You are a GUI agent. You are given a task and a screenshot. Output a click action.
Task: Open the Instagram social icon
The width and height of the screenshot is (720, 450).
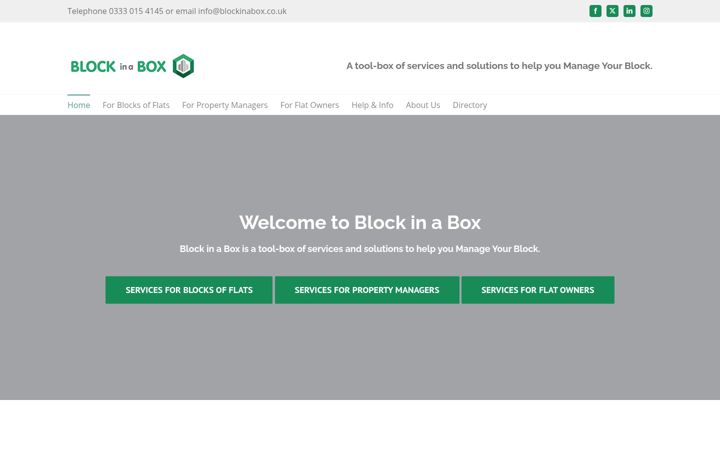[x=646, y=11]
